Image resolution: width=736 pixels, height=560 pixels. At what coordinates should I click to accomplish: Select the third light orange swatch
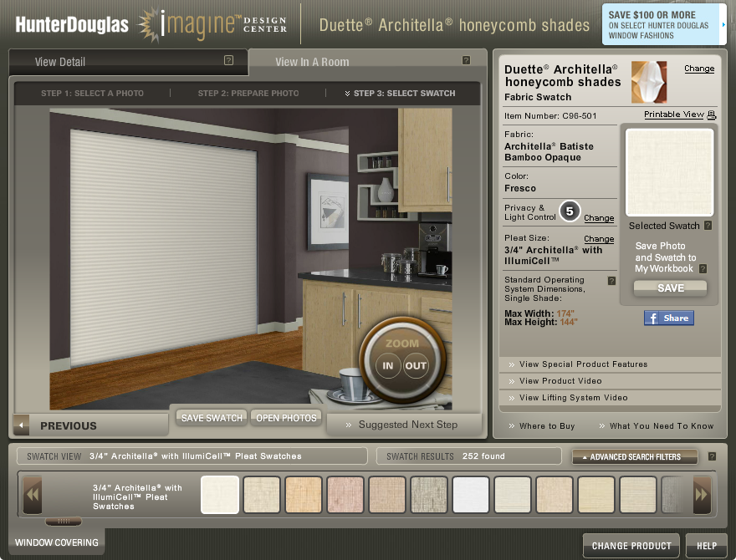tap(304, 495)
